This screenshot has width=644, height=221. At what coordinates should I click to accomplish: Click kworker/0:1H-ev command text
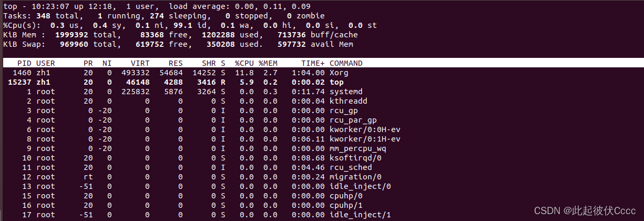(365, 139)
